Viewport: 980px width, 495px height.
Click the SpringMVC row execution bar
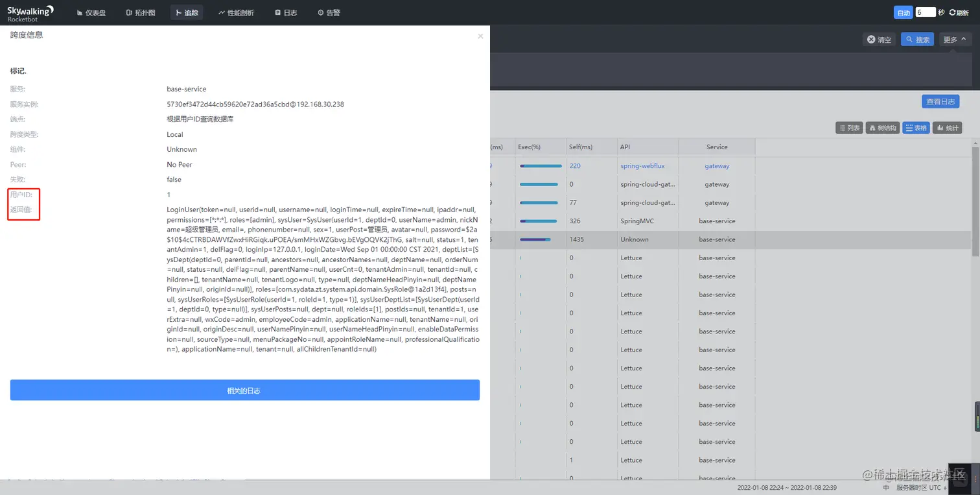point(539,221)
